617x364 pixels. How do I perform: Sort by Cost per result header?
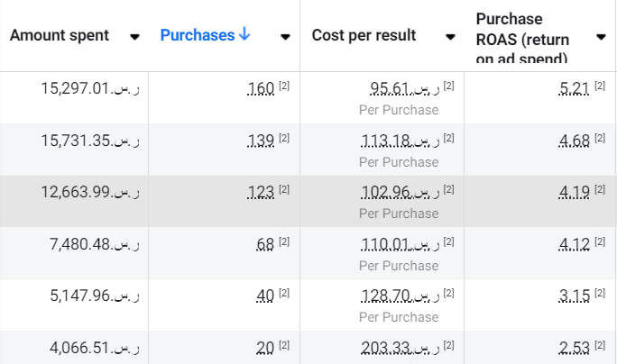364,36
